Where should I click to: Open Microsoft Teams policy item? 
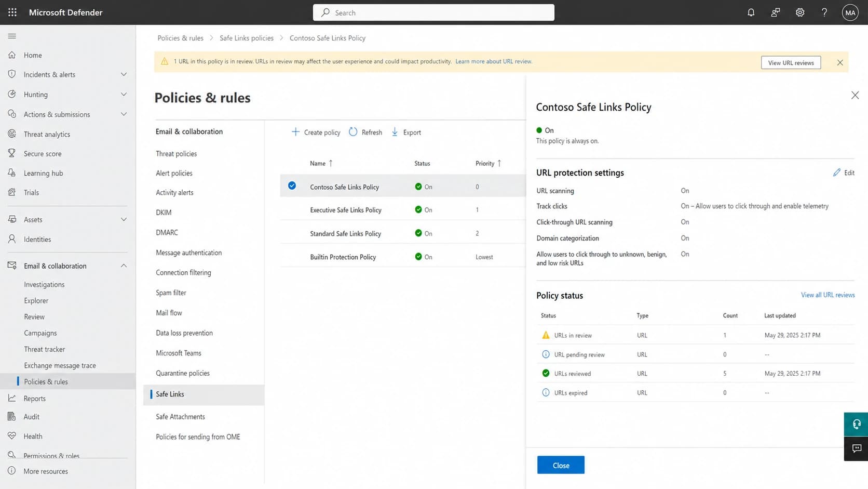coord(179,353)
